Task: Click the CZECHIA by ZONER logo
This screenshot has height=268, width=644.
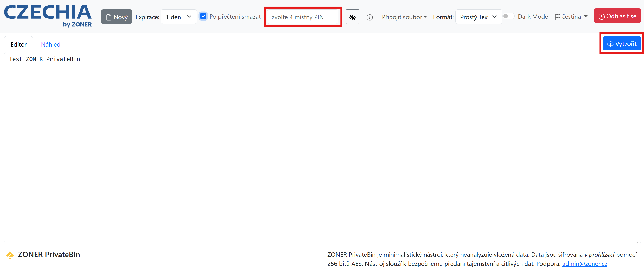Action: (48, 16)
